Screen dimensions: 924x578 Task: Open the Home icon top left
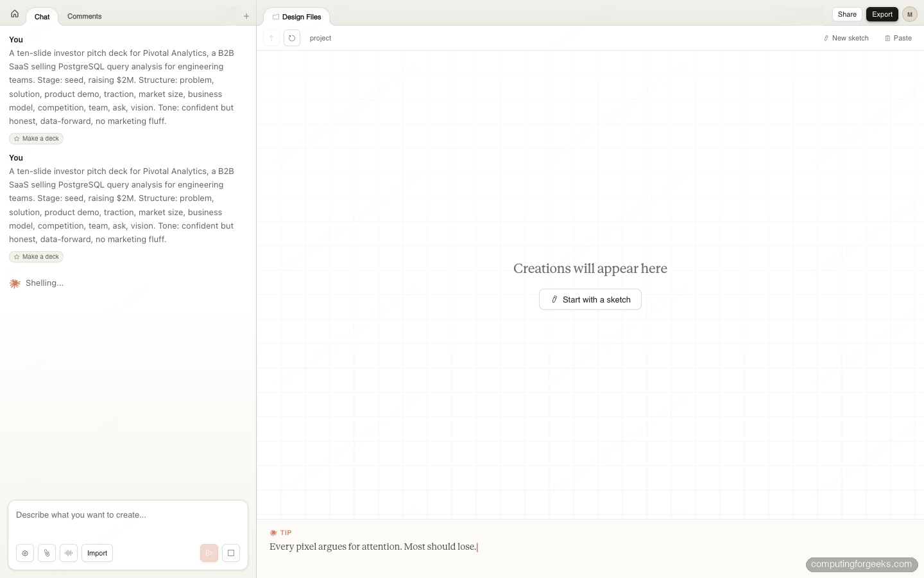tap(15, 13)
